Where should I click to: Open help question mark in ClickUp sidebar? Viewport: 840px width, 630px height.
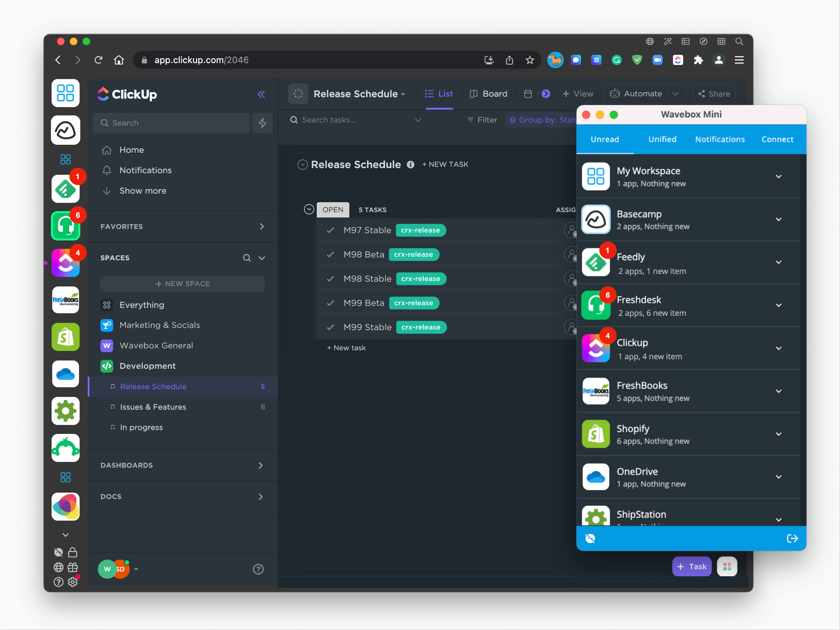click(x=258, y=569)
